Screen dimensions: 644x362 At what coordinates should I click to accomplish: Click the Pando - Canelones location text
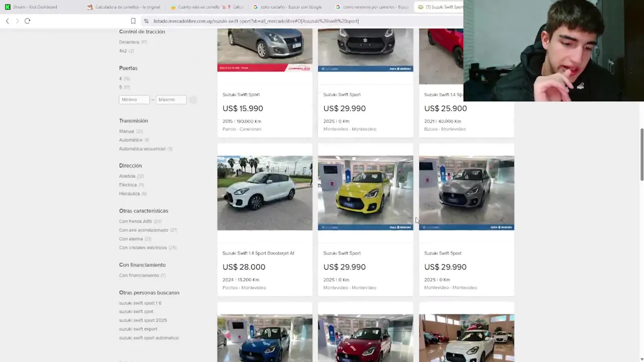[242, 129]
